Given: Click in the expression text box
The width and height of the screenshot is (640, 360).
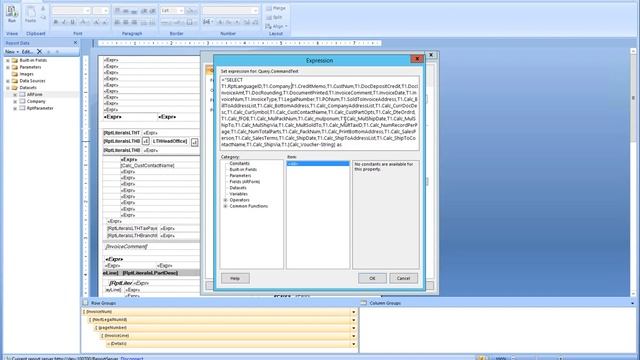Looking at the screenshot, I should pyautogui.click(x=319, y=113).
